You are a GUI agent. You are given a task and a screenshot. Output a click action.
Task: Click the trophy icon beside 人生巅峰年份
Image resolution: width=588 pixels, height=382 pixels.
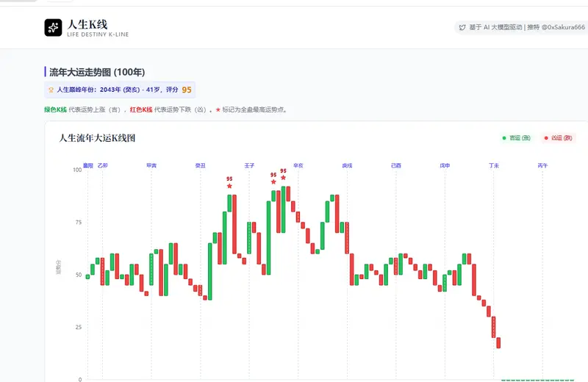click(x=51, y=90)
